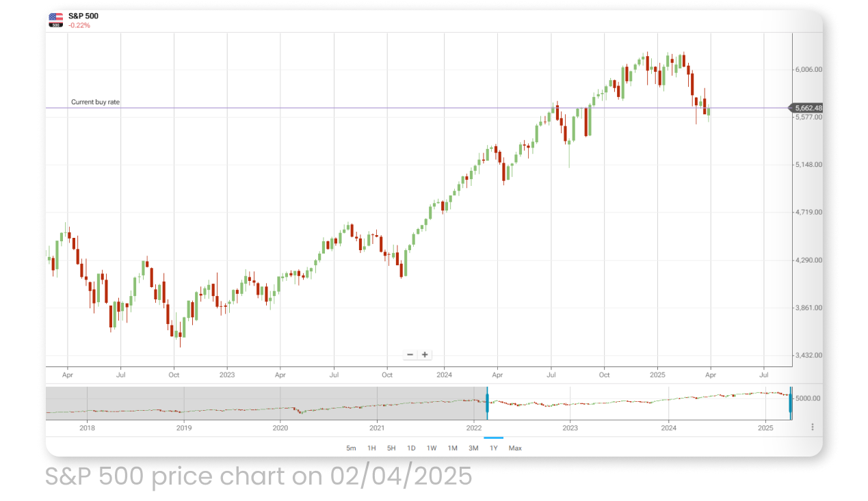Image resolution: width=868 pixels, height=501 pixels.
Task: Click the 1M period button
Action: (453, 448)
